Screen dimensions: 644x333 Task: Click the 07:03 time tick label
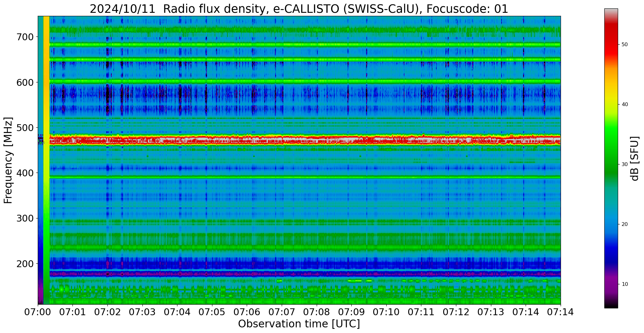pyautogui.click(x=142, y=312)
